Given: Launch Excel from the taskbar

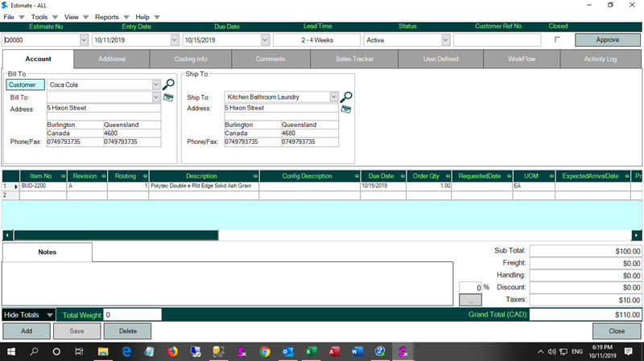Looking at the screenshot, I should [311, 352].
